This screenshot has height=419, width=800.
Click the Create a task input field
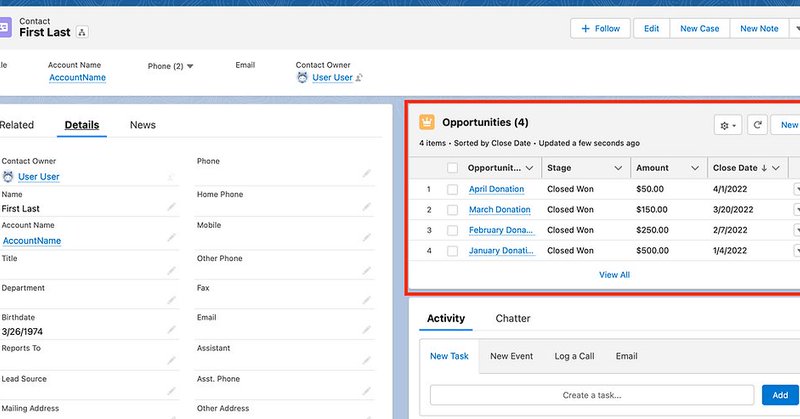592,395
